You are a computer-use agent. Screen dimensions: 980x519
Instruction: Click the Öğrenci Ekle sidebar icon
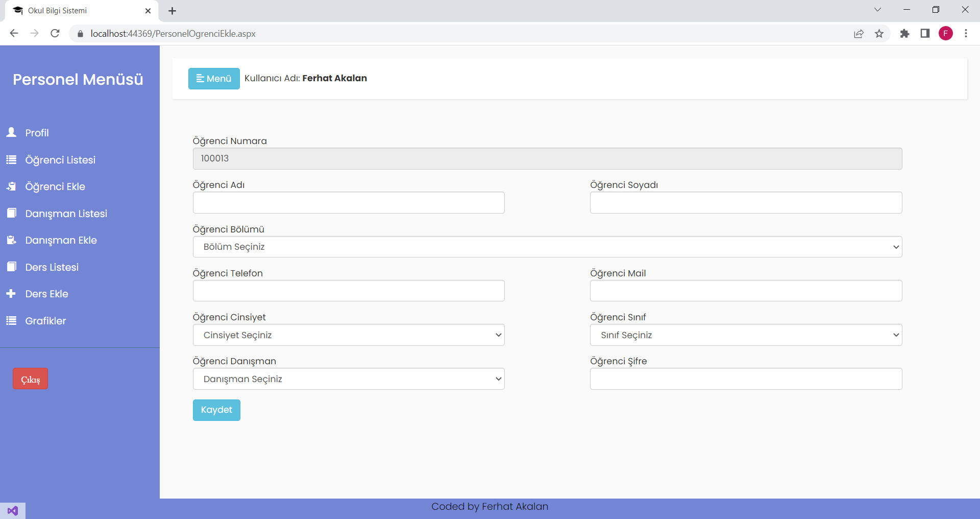coord(11,186)
